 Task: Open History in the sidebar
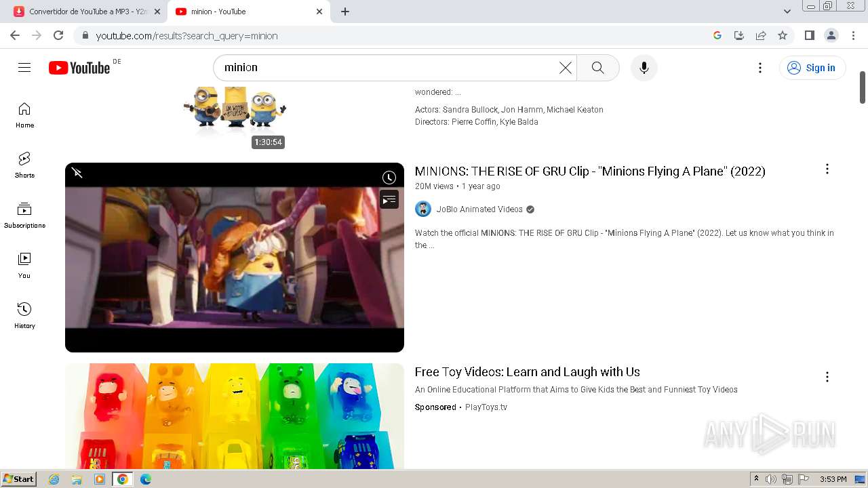[x=24, y=316]
